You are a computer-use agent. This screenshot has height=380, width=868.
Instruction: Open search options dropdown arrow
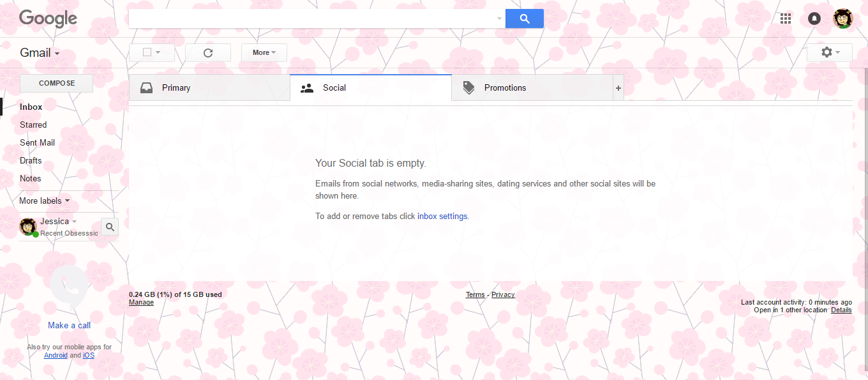(499, 19)
